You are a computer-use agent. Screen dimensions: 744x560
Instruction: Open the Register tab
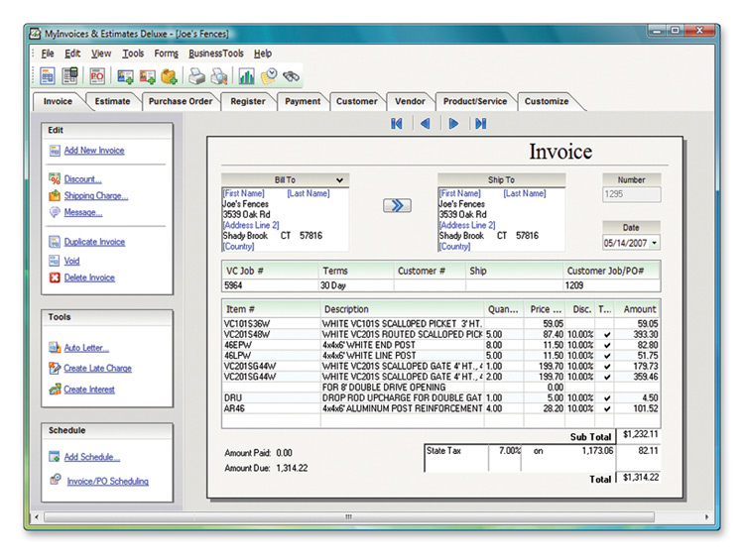coord(248,101)
